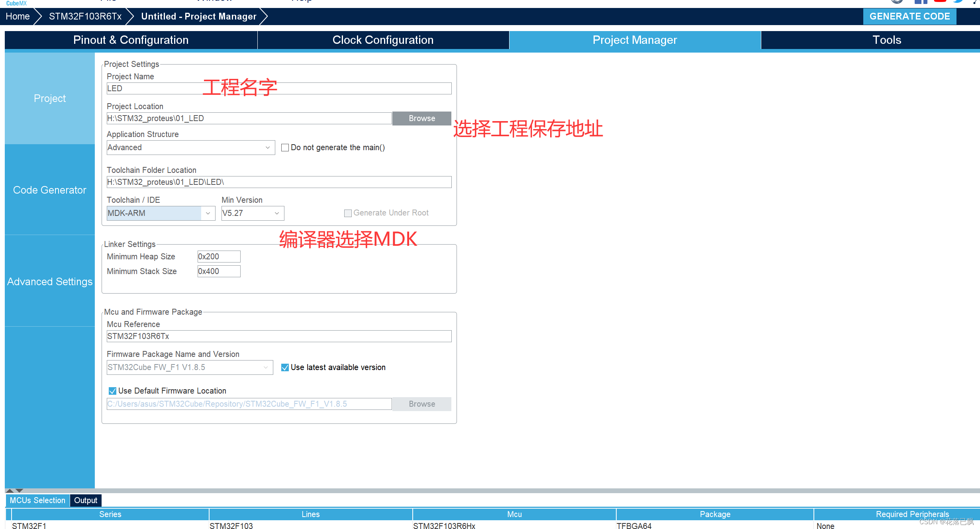Screen dimensions: 980x529
Task: Open the Application Structure dropdown showing Advanced
Action: [191, 148]
